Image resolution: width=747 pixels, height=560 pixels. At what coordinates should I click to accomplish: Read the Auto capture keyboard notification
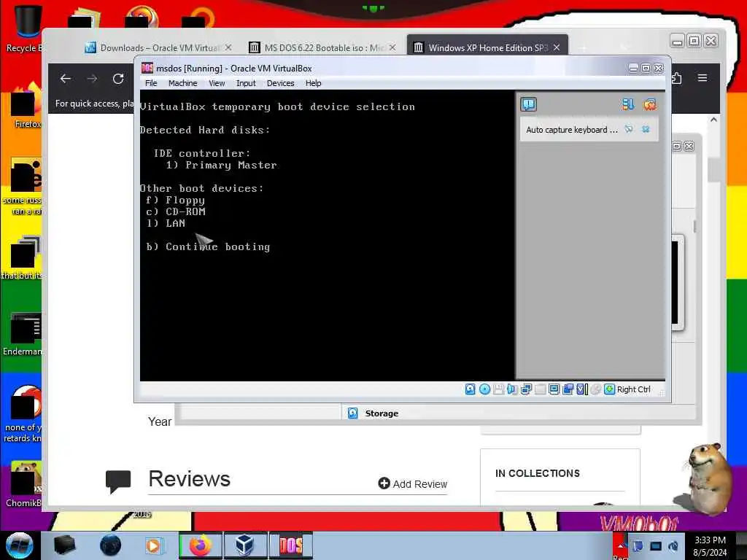(572, 130)
